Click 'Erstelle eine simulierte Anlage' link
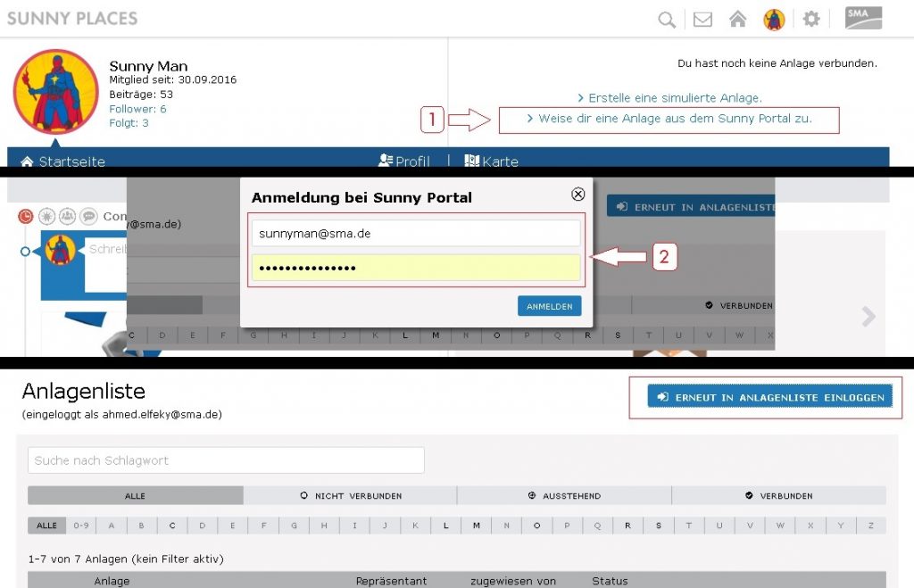The image size is (914, 588). coord(669,98)
